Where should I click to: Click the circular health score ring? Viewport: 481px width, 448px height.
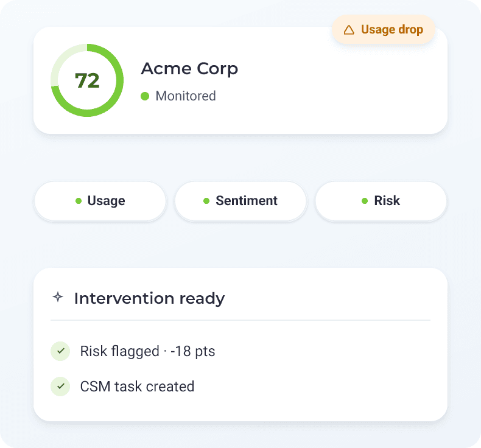(87, 80)
